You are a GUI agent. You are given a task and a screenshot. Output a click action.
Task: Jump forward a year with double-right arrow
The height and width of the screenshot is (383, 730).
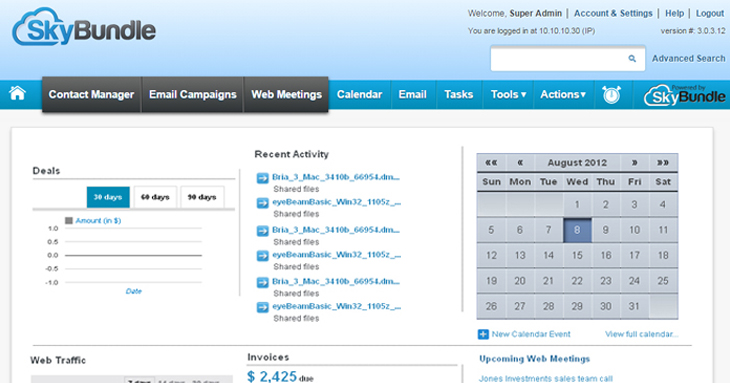(663, 162)
